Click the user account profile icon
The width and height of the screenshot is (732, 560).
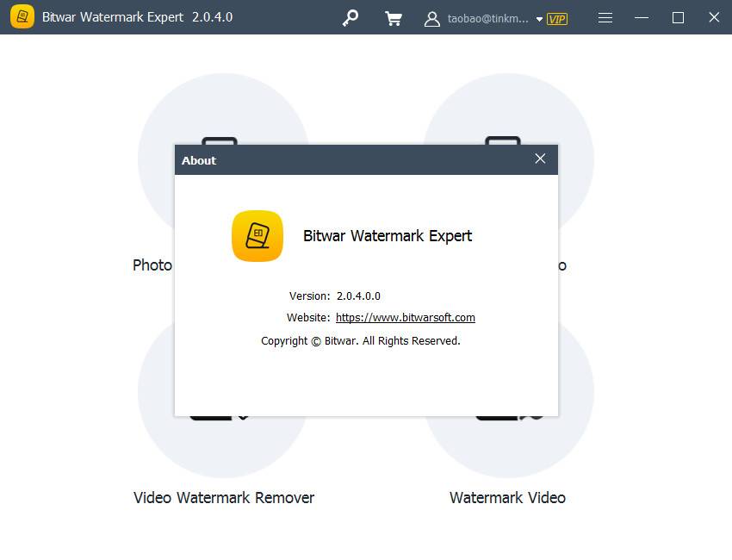(431, 19)
